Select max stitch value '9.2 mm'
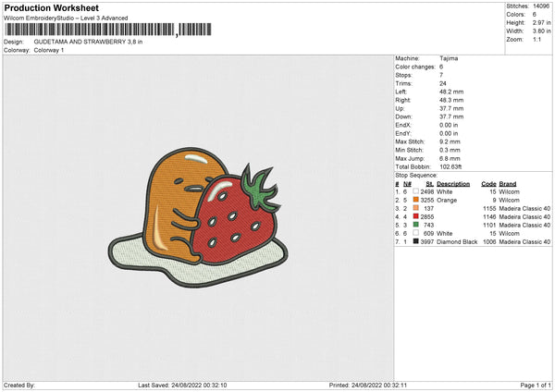555x392 pixels. pyautogui.click(x=450, y=141)
